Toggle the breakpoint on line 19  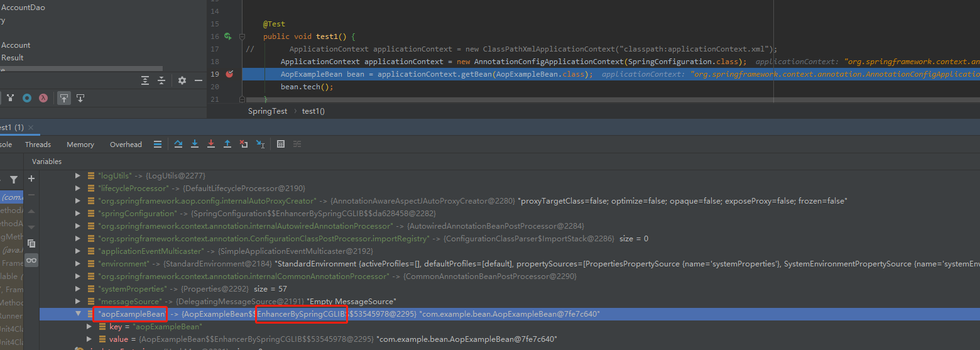click(230, 74)
